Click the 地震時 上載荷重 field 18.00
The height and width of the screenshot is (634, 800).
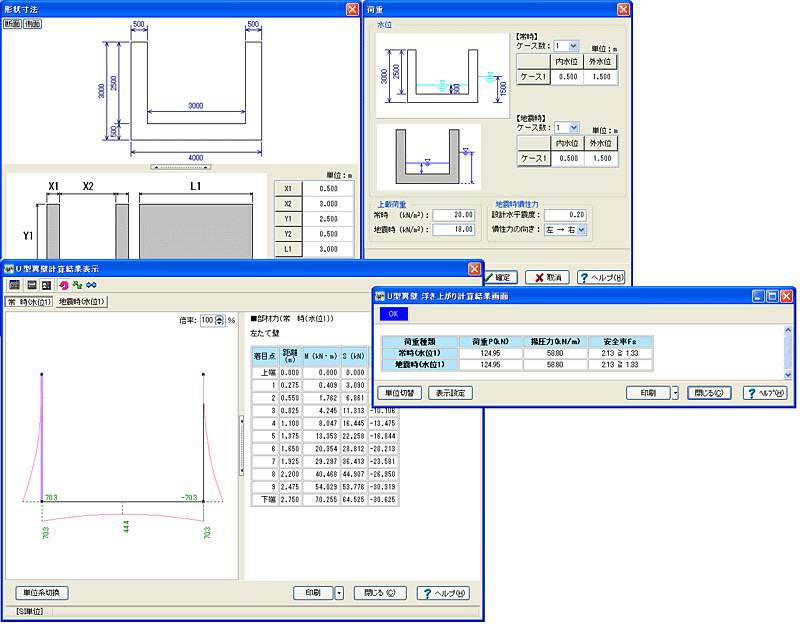[x=454, y=230]
